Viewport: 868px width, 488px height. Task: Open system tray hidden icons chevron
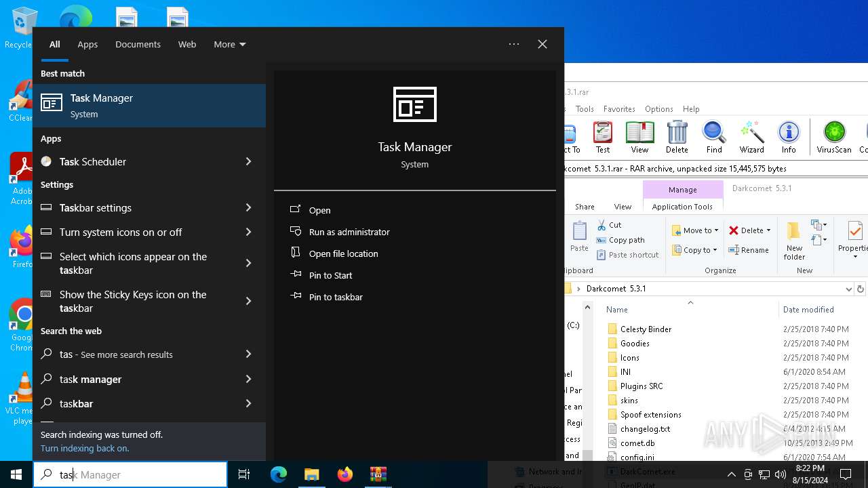coord(731,474)
